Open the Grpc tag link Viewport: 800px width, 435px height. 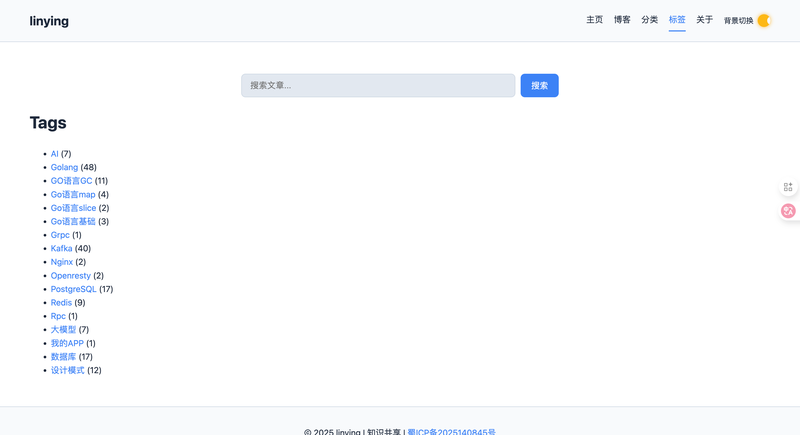tap(60, 235)
